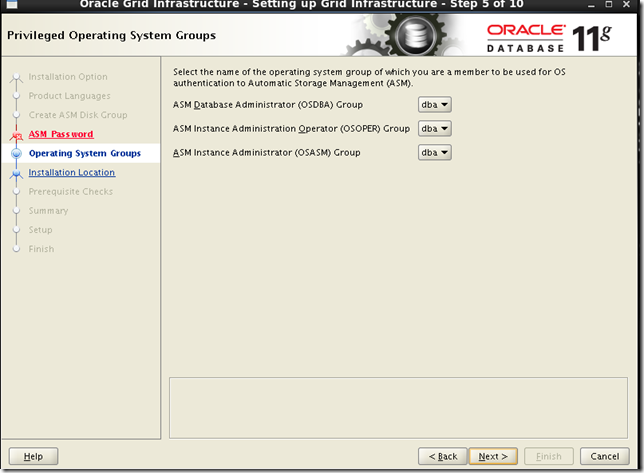Open the ASM Password step link
Image resolution: width=644 pixels, height=473 pixels.
(x=61, y=134)
